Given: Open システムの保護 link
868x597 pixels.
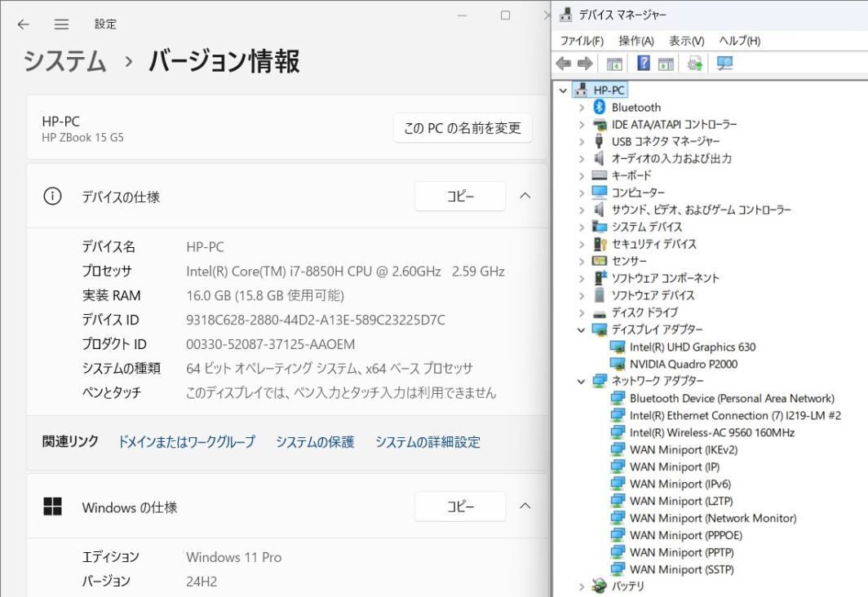Looking at the screenshot, I should click(315, 441).
